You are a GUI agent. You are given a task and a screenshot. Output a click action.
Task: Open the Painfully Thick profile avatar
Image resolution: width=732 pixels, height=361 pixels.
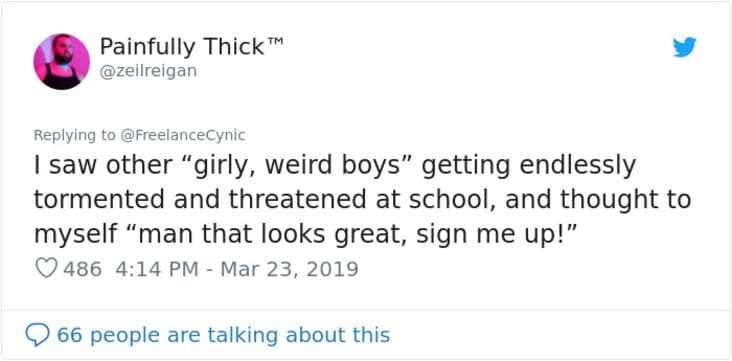[62, 62]
